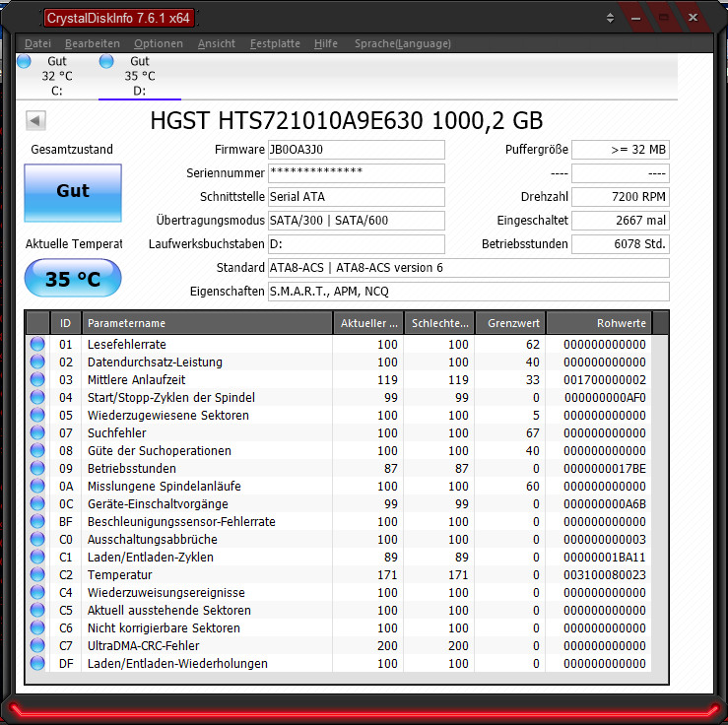This screenshot has width=728, height=725.
Task: Click the Betriebsstunden 6078 Std. field
Action: point(621,244)
